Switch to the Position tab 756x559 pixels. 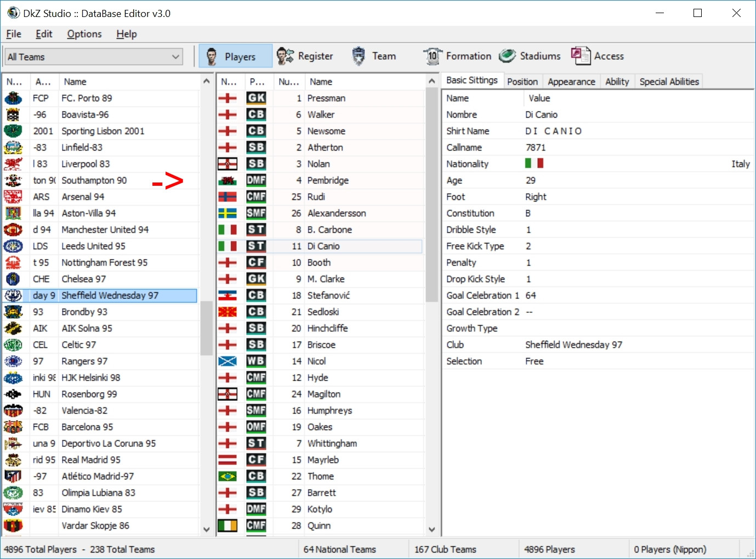click(x=522, y=82)
